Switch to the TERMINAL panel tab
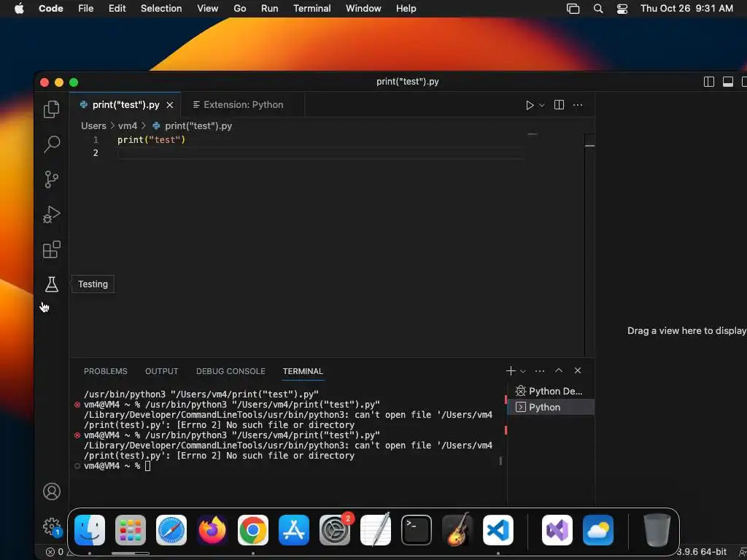The image size is (747, 560). (303, 371)
